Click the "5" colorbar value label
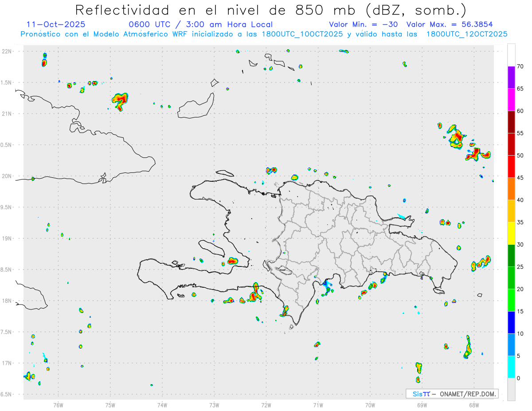 pyautogui.click(x=518, y=356)
